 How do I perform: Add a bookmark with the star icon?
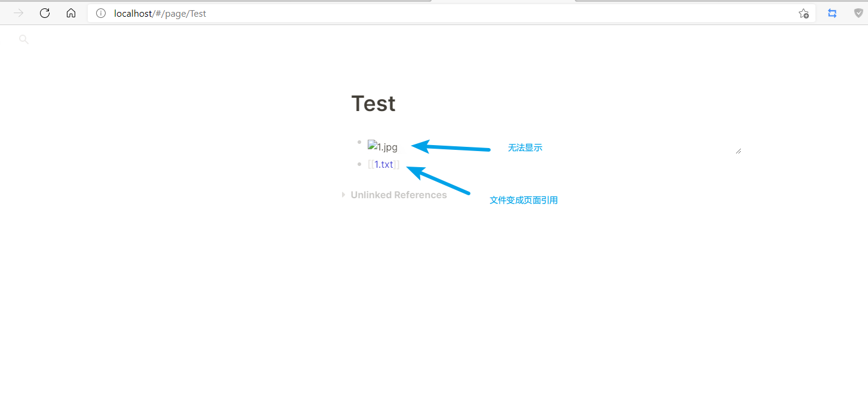(804, 13)
